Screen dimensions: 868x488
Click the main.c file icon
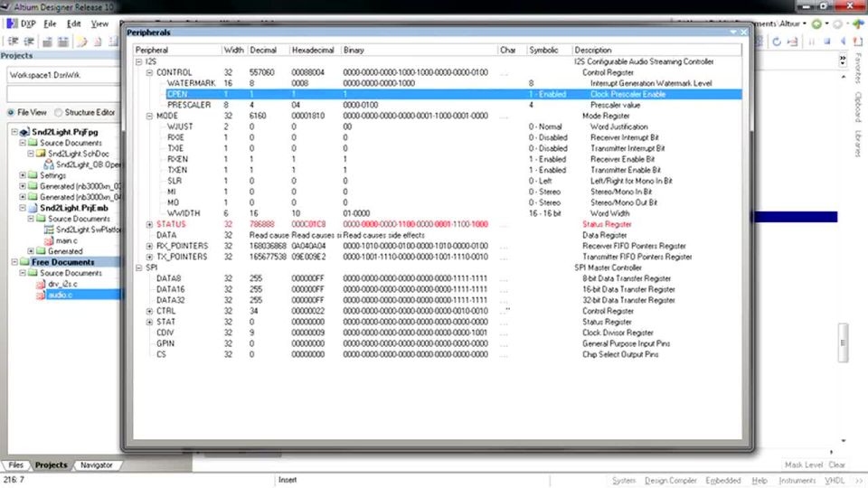pos(49,240)
